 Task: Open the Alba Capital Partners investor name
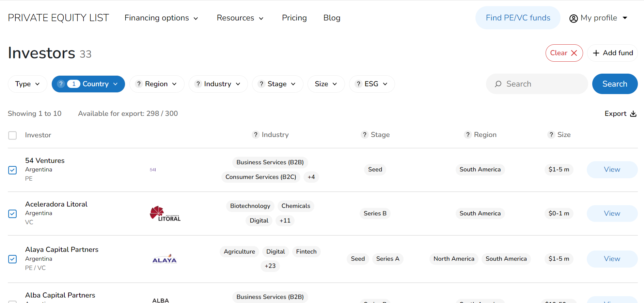[60, 295]
